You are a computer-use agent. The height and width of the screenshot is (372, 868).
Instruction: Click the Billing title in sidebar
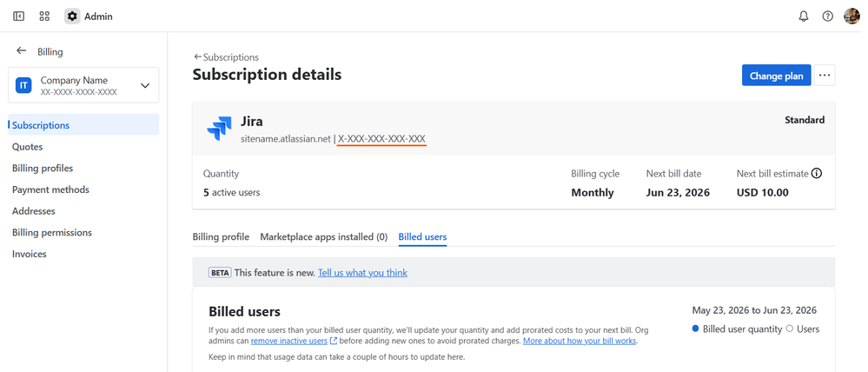click(50, 52)
